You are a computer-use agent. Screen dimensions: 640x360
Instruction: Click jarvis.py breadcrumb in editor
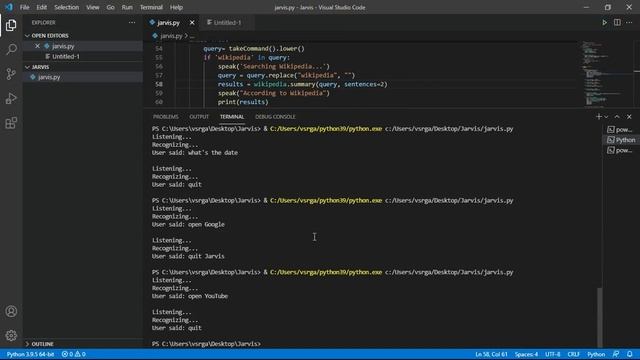[x=171, y=36]
